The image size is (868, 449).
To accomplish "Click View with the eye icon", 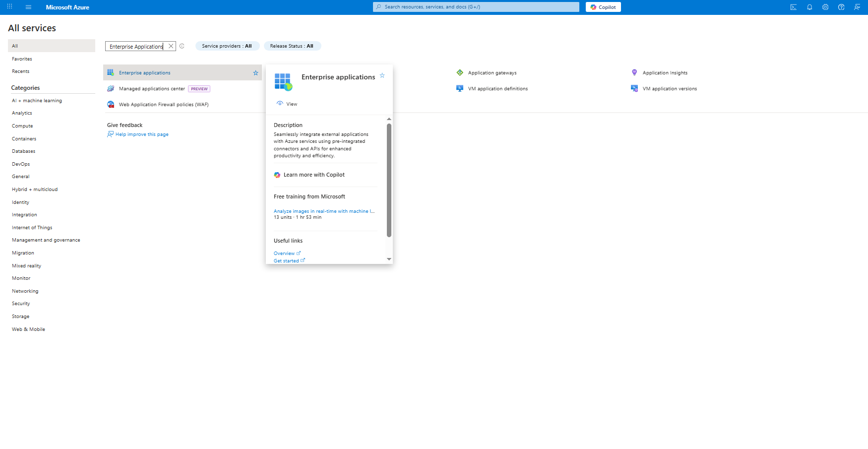I will 287,104.
